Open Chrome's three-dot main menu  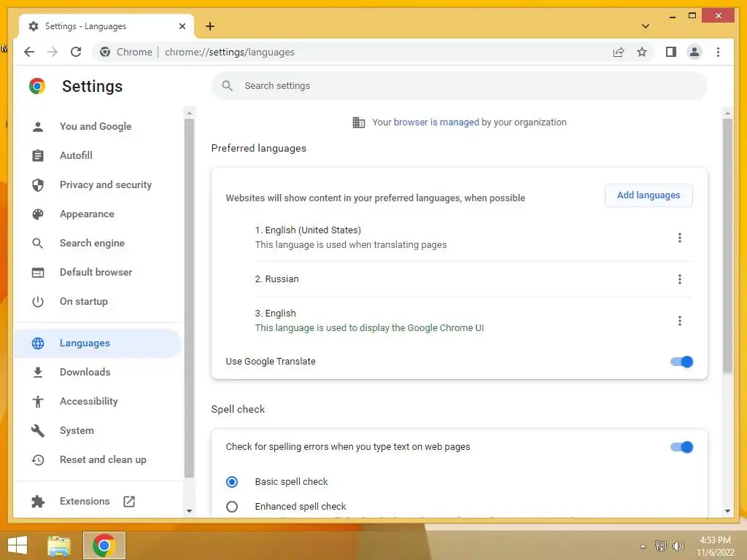[x=718, y=52]
